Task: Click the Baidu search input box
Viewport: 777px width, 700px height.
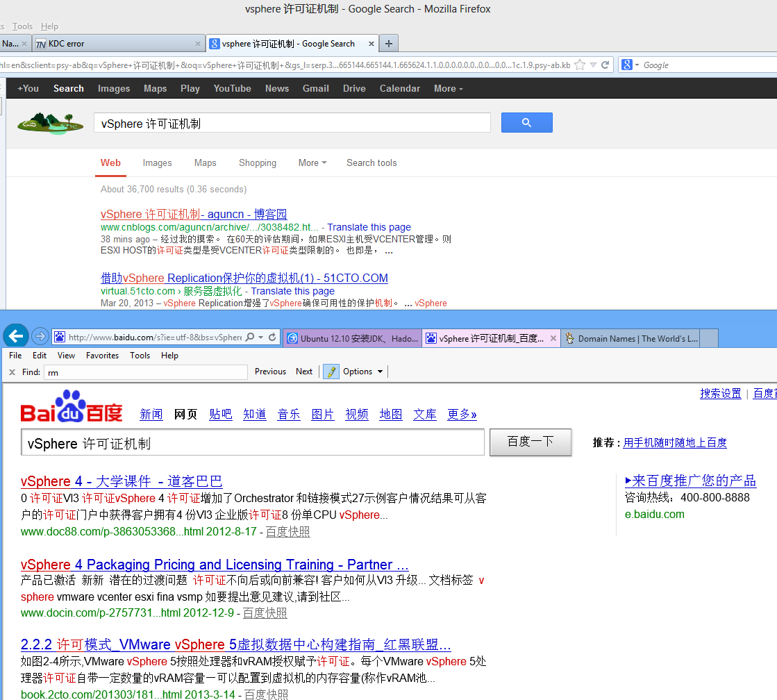Action: [253, 442]
